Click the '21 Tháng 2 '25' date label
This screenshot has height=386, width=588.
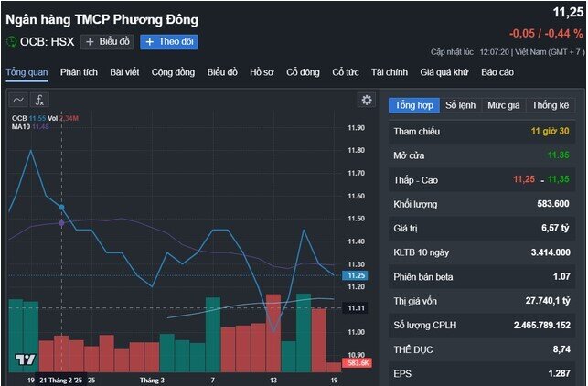(x=60, y=380)
